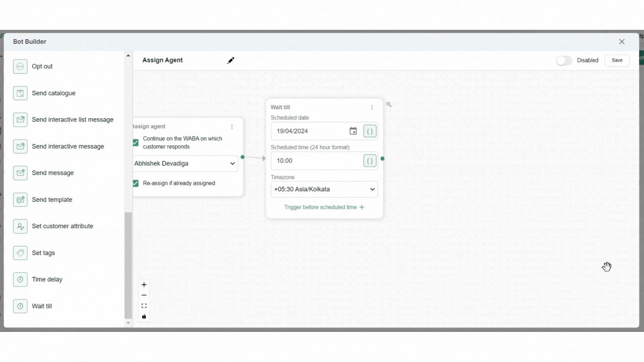This screenshot has width=644, height=362.
Task: Click the magnifier icon next to Wait till node
Action: pyautogui.click(x=389, y=105)
